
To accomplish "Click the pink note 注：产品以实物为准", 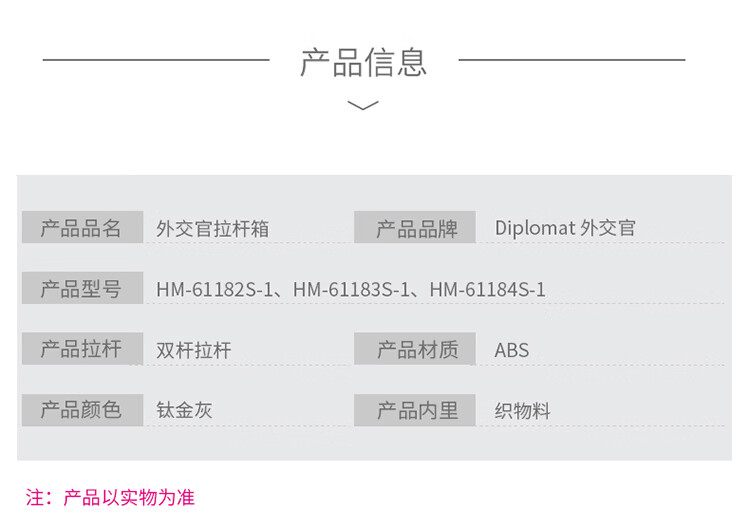I will (x=109, y=497).
